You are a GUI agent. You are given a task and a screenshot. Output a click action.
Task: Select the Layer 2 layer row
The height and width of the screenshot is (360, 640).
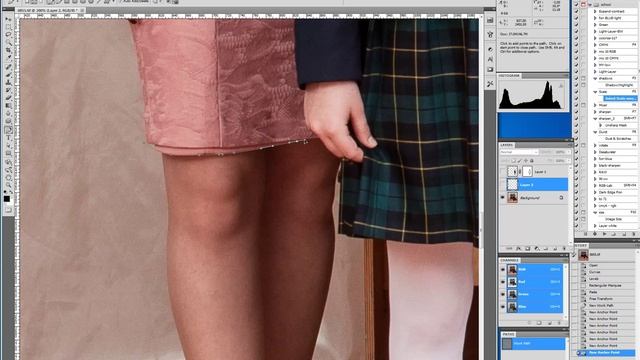pyautogui.click(x=537, y=185)
